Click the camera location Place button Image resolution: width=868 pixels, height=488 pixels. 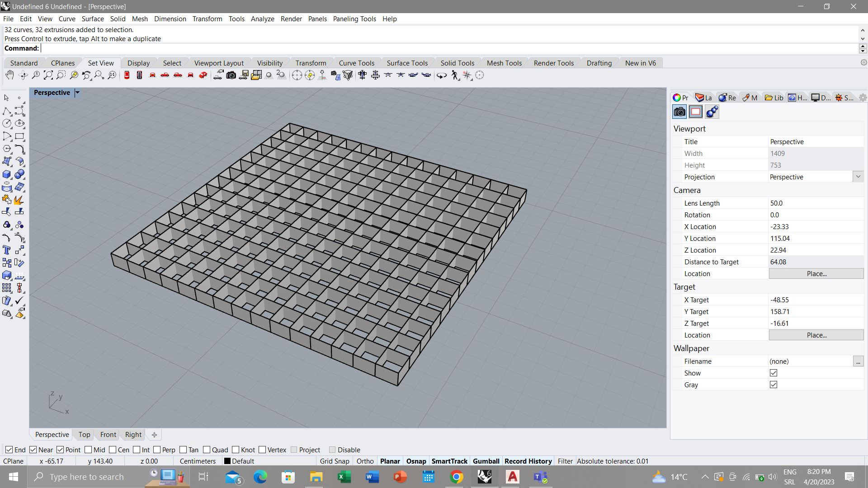[816, 274]
